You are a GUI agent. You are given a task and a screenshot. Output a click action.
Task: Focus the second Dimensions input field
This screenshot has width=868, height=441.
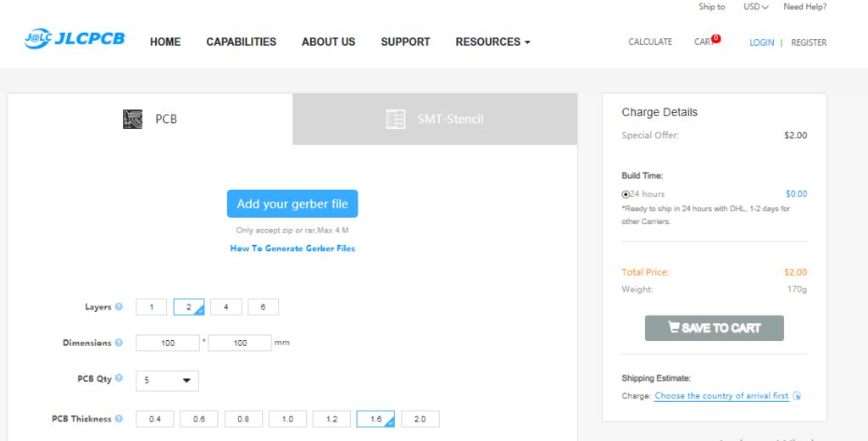click(240, 343)
